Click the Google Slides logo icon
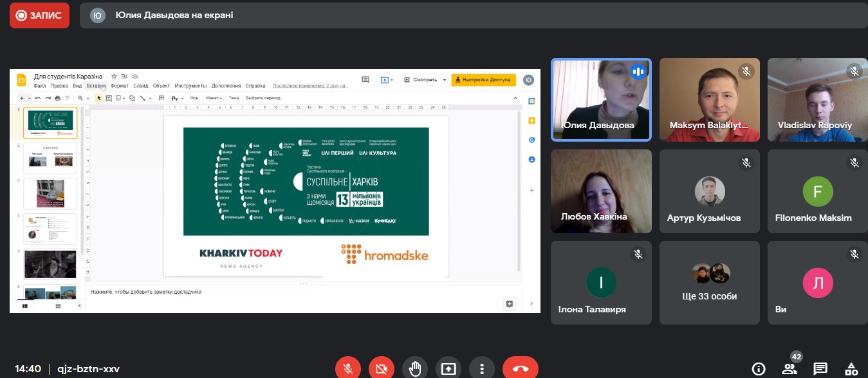 [21, 80]
